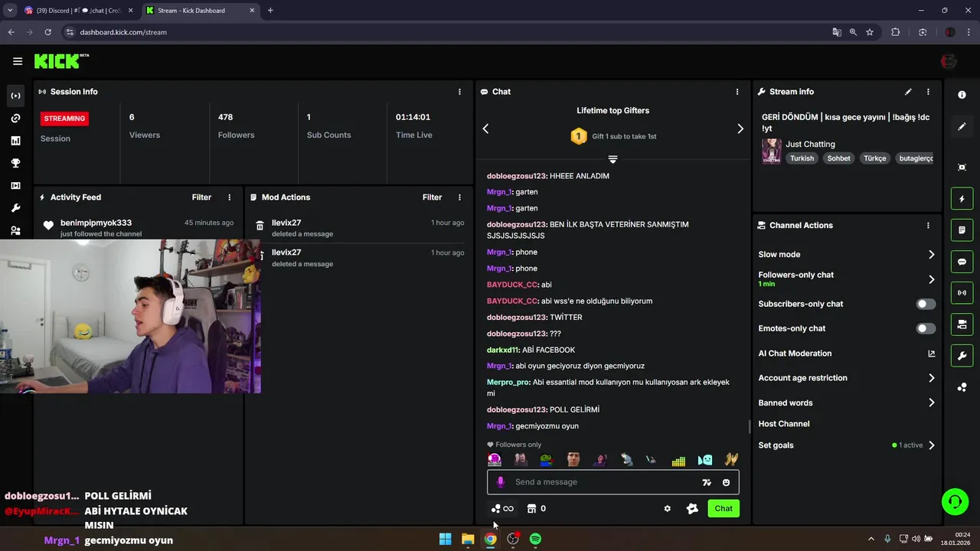
Task: Open the hamburger menu next to Kick logo
Action: click(x=18, y=61)
